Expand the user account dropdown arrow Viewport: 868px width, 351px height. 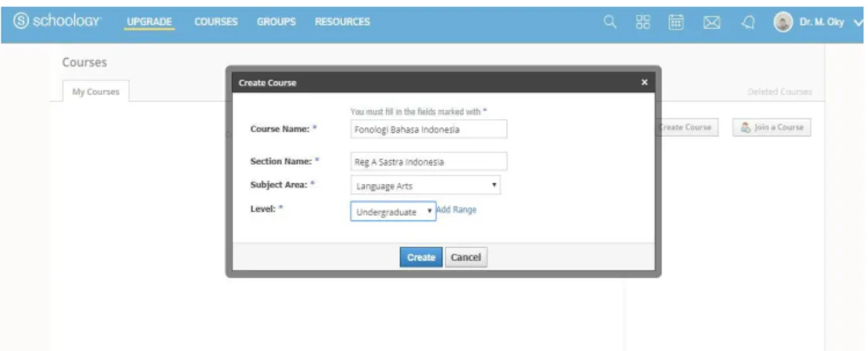[x=859, y=22]
